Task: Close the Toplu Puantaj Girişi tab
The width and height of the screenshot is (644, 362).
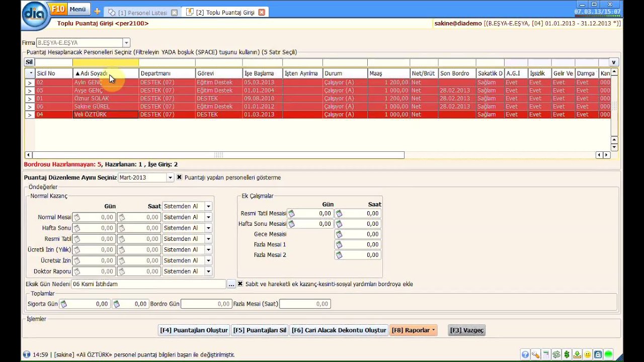Action: tap(262, 12)
